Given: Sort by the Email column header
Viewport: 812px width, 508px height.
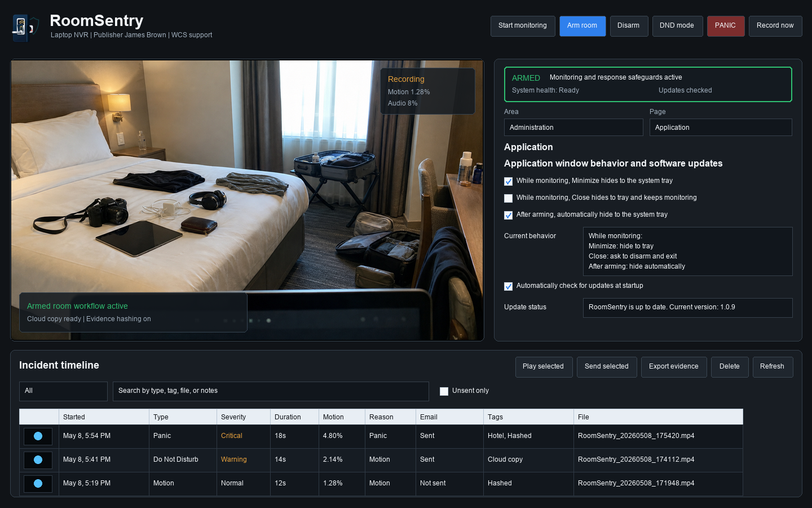Looking at the screenshot, I should click(449, 417).
